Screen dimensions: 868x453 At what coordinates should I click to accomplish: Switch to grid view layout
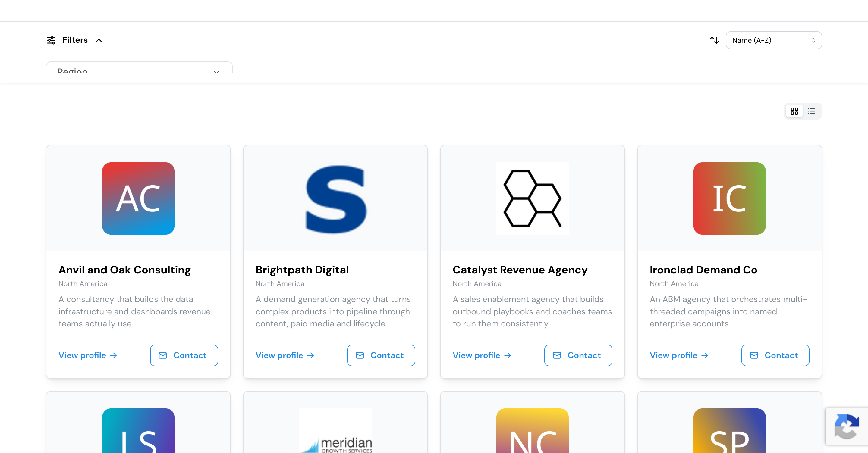[794, 111]
